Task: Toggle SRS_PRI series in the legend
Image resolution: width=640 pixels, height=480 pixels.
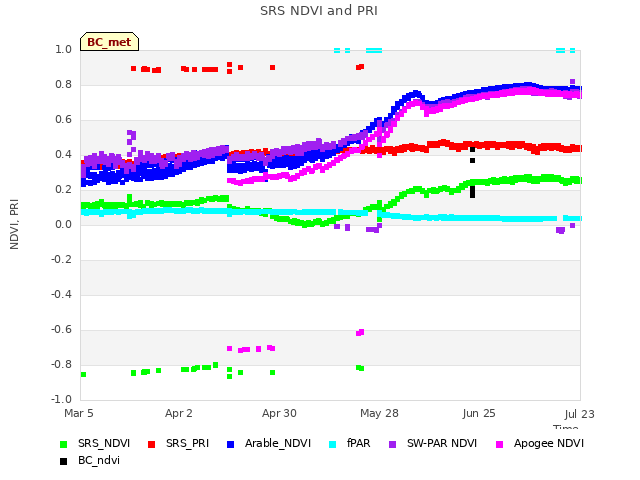Action: (x=178, y=444)
